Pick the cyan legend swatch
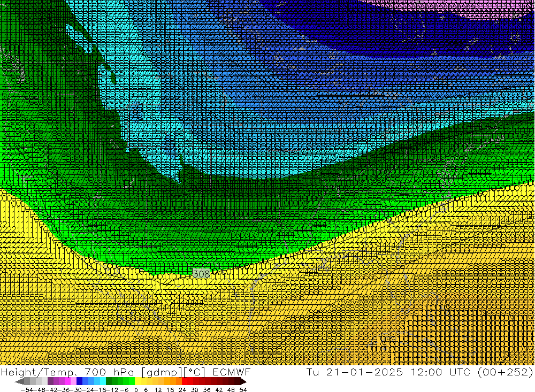 [x=103, y=381]
